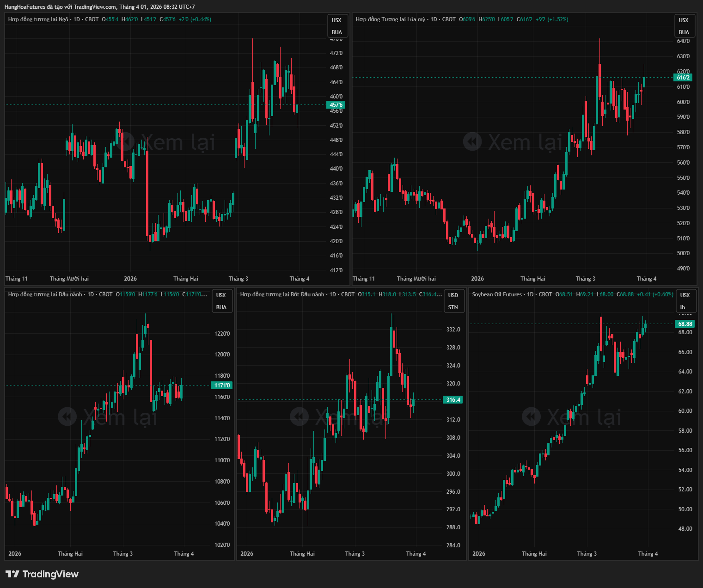Click the 616'2 price label on wheat chart
The image size is (703, 588).
[x=683, y=78]
